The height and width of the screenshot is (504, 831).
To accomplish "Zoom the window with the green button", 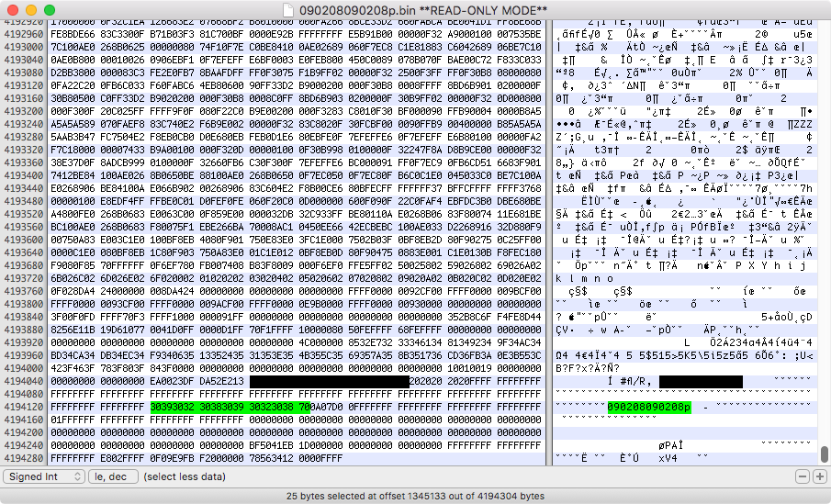I will 50,10.
